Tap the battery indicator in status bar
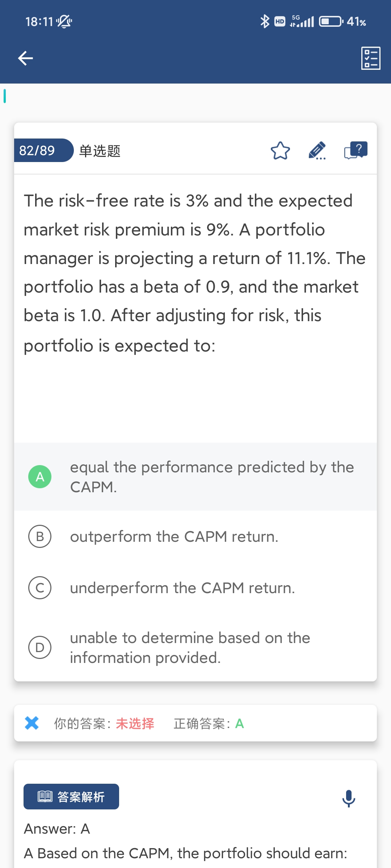 [x=331, y=21]
